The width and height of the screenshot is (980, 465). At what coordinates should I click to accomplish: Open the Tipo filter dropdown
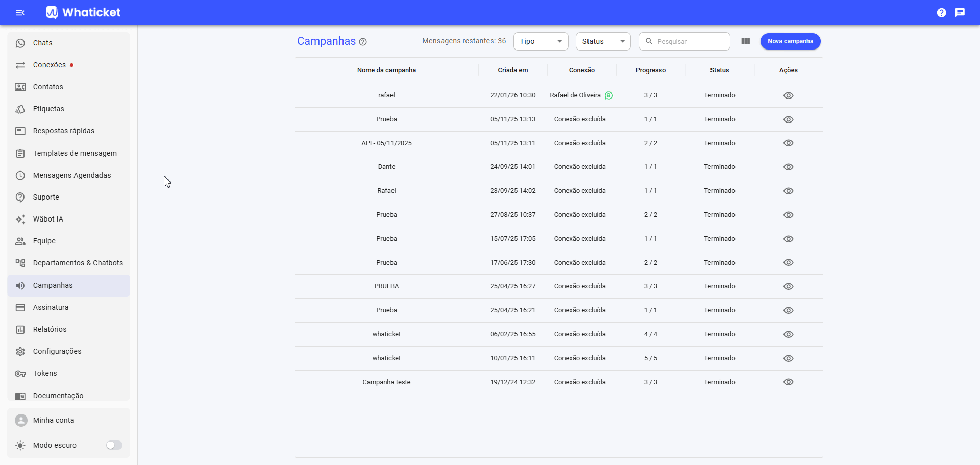point(541,41)
